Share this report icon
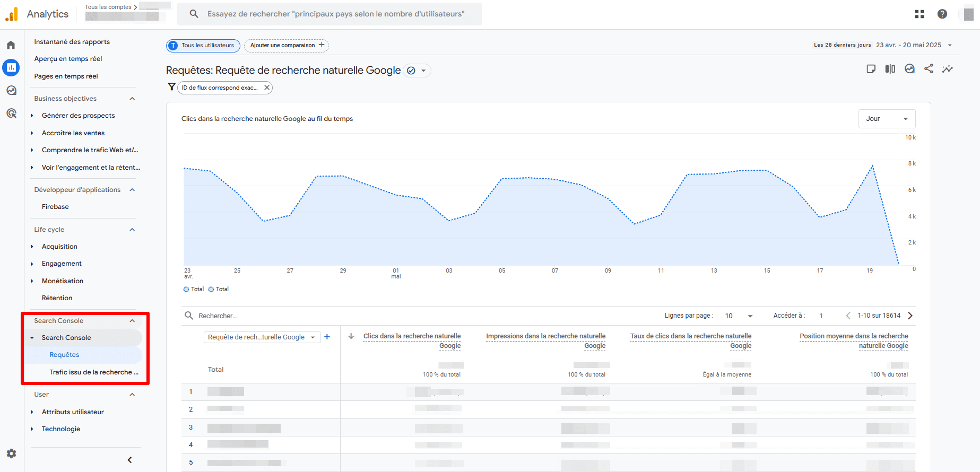Viewport: 980px width, 472px height. 929,68
